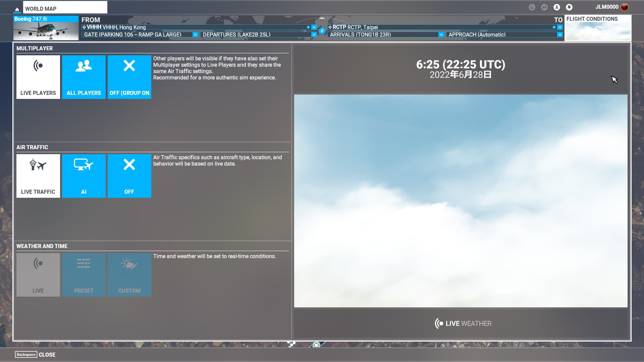644x362 pixels.
Task: Select OFF (GROUP ONLY) multiplayer option
Action: [129, 77]
